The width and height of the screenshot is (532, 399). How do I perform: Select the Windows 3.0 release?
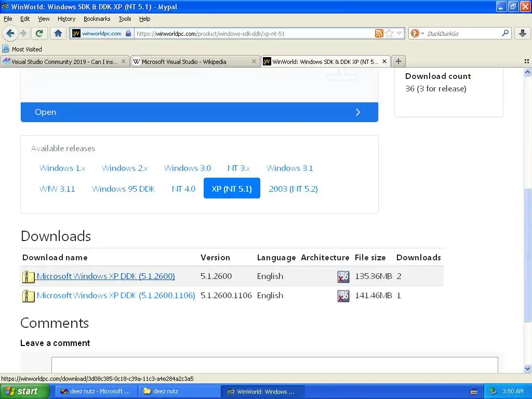pos(187,168)
